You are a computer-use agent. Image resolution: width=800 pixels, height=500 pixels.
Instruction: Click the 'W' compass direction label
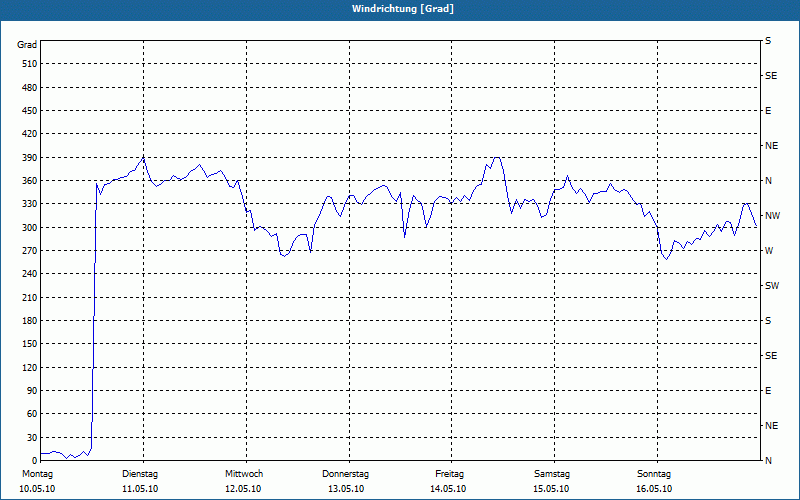click(769, 251)
